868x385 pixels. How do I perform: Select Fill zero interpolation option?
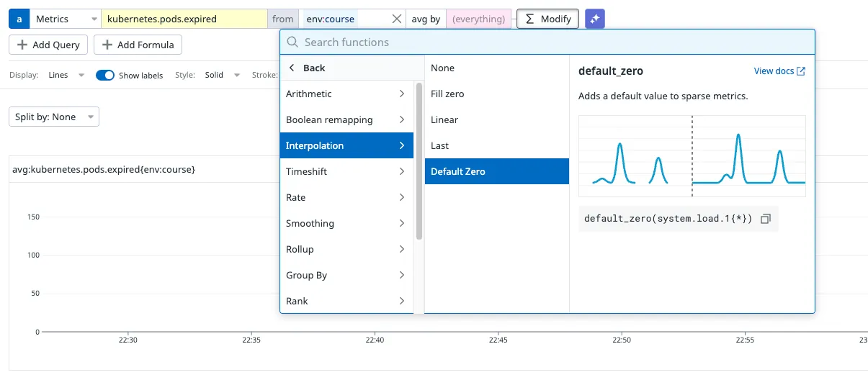(x=497, y=94)
